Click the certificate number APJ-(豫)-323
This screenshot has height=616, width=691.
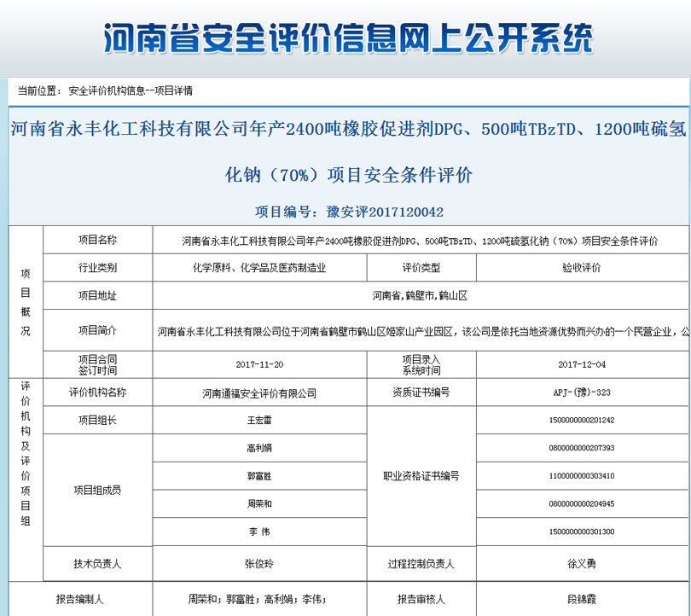[x=582, y=392]
